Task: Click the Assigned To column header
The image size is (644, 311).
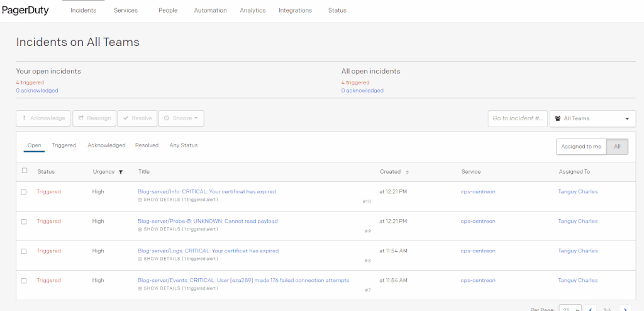Action: 574,172
